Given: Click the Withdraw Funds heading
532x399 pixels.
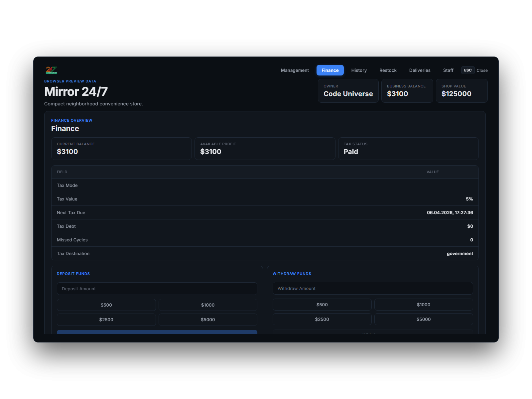Looking at the screenshot, I should click(x=292, y=274).
